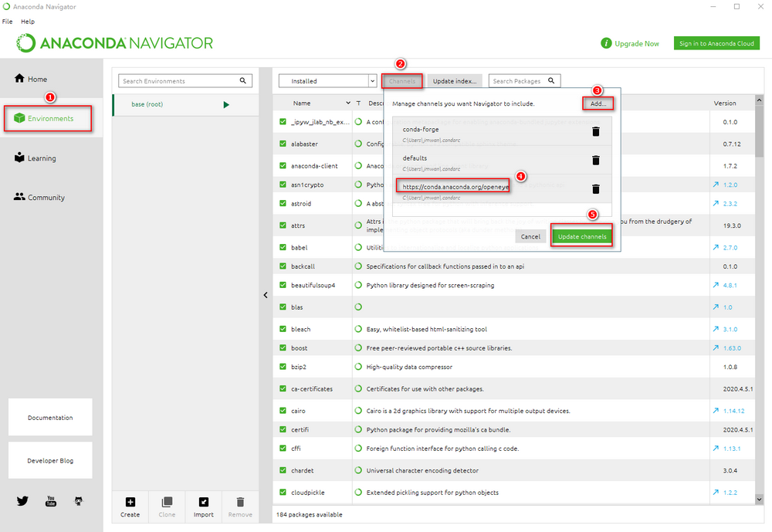The image size is (772, 532).
Task: Toggle the alabaster package checkbox
Action: pos(283,144)
